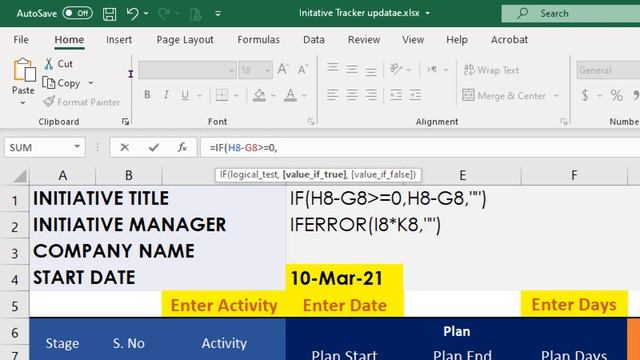The height and width of the screenshot is (360, 640).
Task: Click the Save disk icon
Action: (109, 14)
